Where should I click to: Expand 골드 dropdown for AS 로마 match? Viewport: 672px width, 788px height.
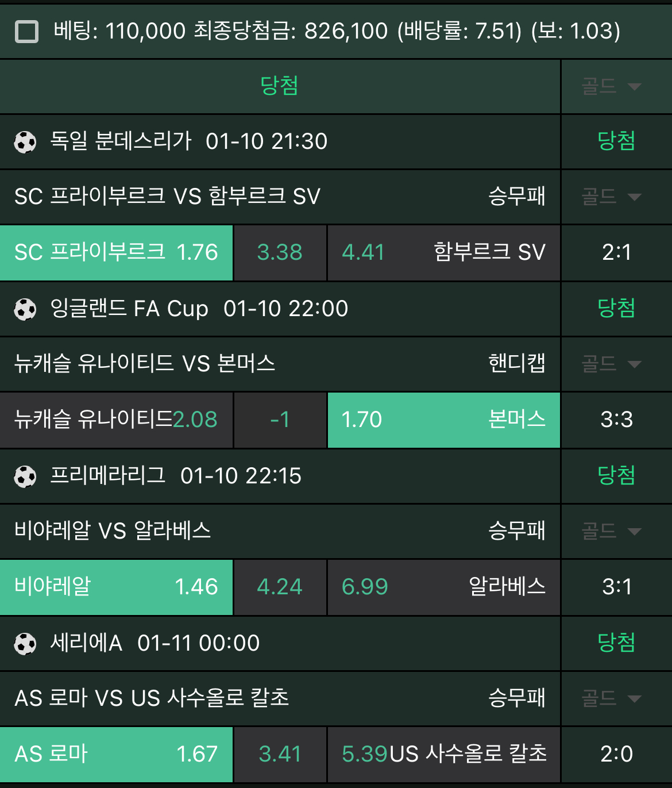click(611, 699)
